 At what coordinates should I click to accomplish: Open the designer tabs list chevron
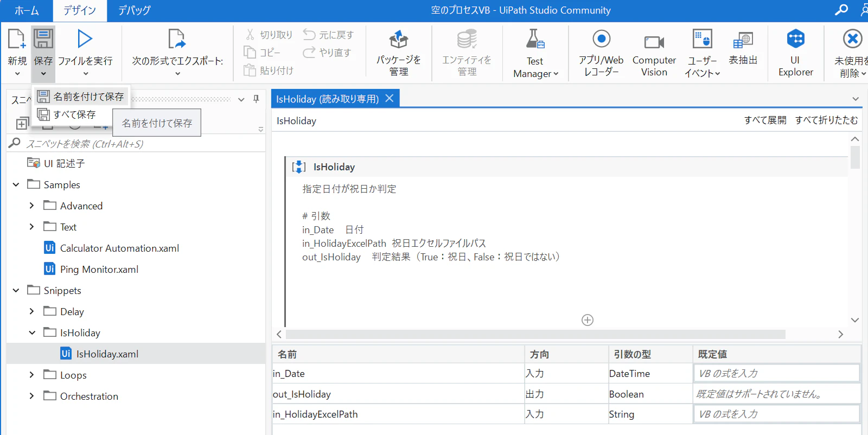856,99
